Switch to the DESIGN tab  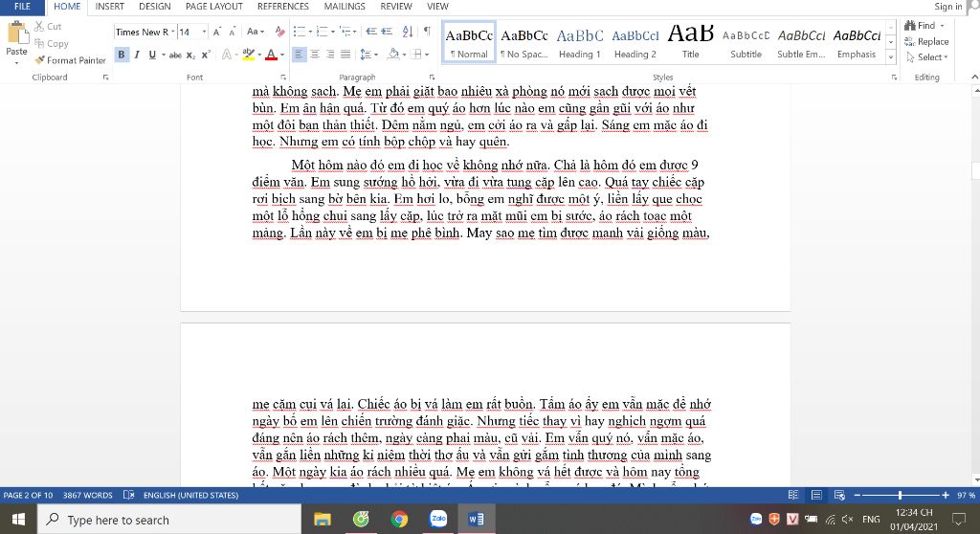point(154,7)
